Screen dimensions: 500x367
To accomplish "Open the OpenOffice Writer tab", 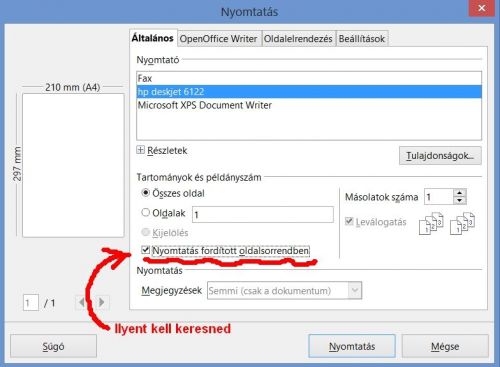I will point(219,39).
